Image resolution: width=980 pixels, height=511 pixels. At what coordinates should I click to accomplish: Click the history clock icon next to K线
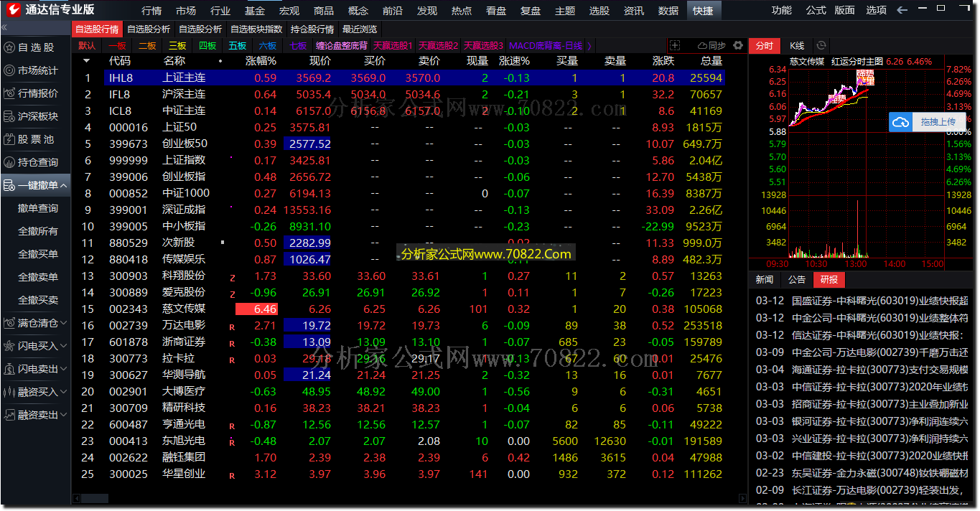point(821,45)
